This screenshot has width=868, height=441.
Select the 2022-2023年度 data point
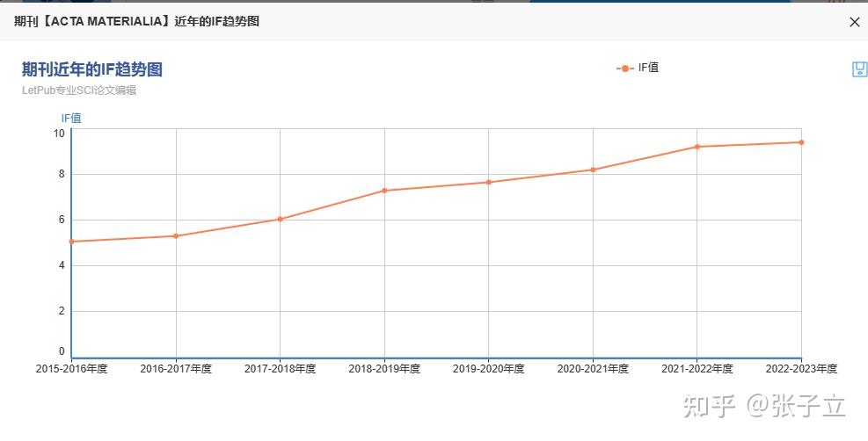click(x=801, y=142)
